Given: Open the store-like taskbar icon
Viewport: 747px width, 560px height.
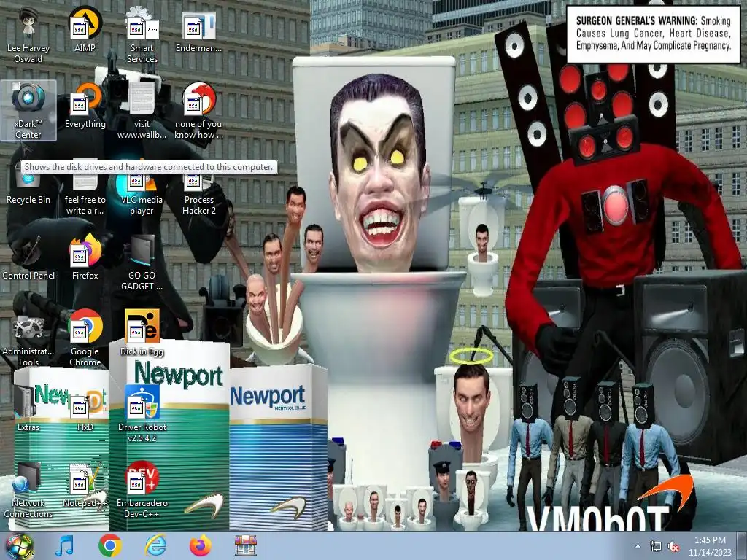Looking at the screenshot, I should point(246,545).
